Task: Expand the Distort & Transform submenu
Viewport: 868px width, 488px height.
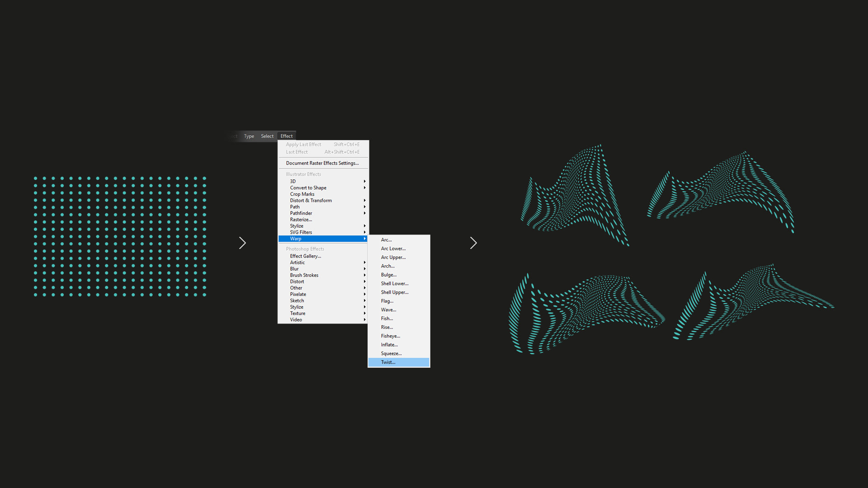Action: [311, 201]
